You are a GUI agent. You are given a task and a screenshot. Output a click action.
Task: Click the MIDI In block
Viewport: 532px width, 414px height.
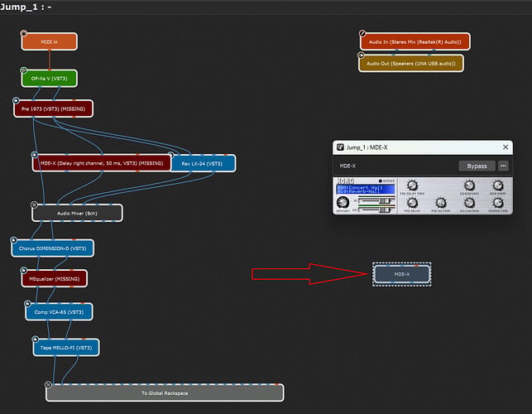point(49,41)
